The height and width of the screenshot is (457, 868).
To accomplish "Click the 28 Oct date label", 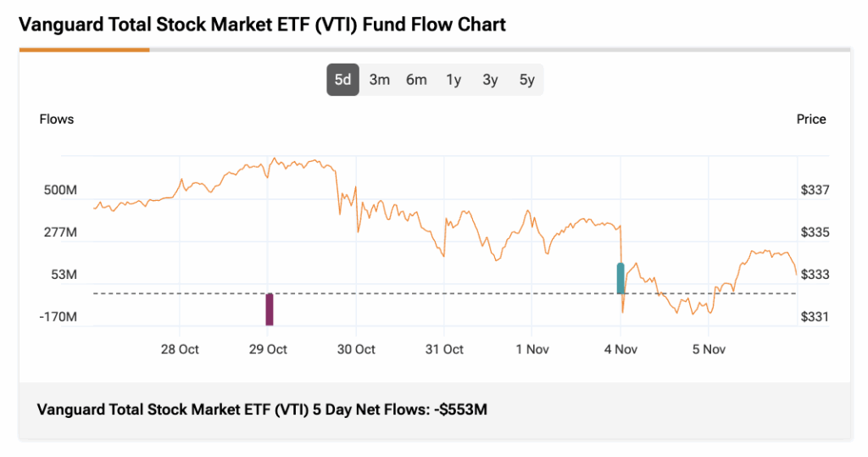I will 180,349.
